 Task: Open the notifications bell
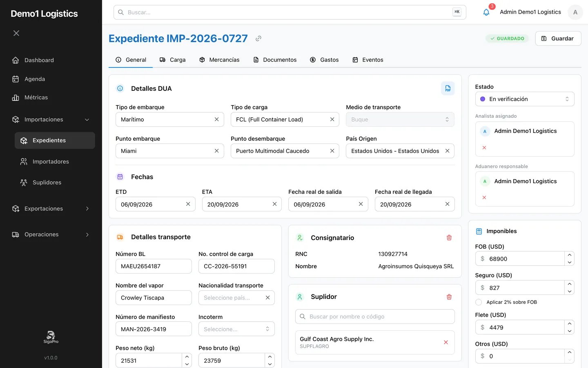(486, 12)
